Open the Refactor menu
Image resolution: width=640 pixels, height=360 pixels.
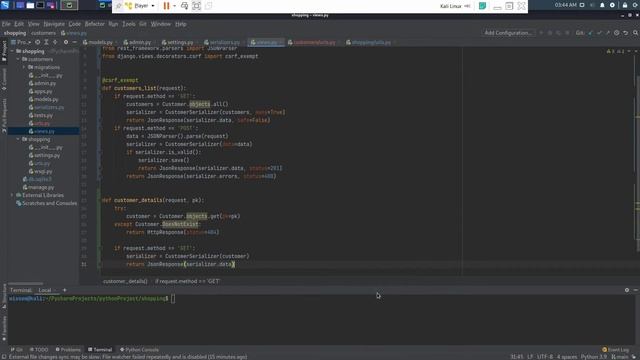pyautogui.click(x=95, y=24)
